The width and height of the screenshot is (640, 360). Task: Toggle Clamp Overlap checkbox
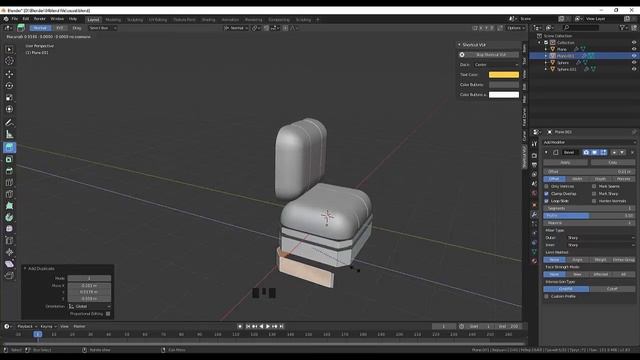pyautogui.click(x=547, y=193)
